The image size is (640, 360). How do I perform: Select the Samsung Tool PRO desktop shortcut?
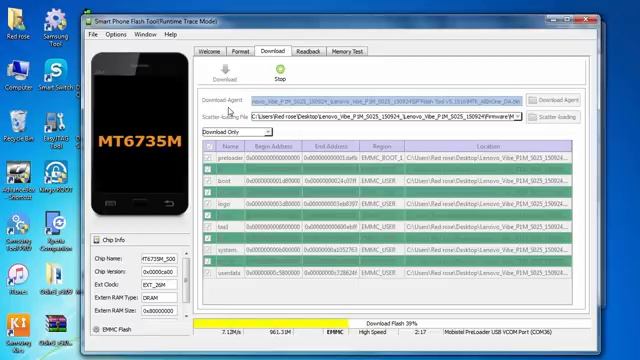[x=18, y=232]
